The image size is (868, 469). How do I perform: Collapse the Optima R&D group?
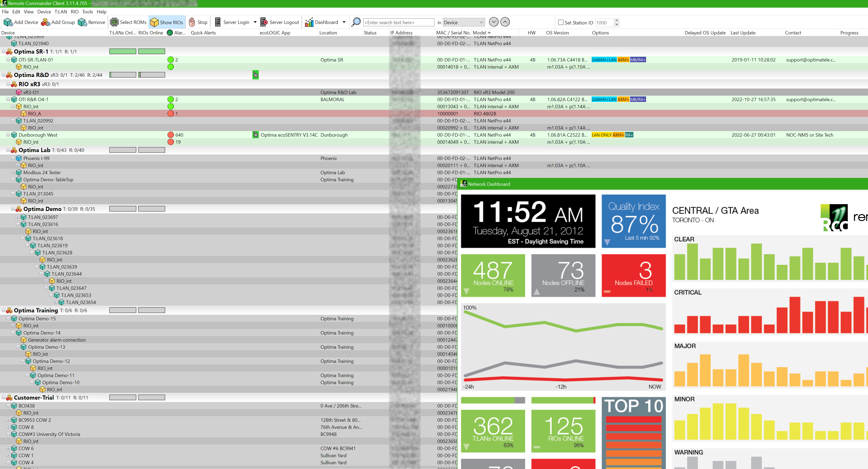(3, 75)
